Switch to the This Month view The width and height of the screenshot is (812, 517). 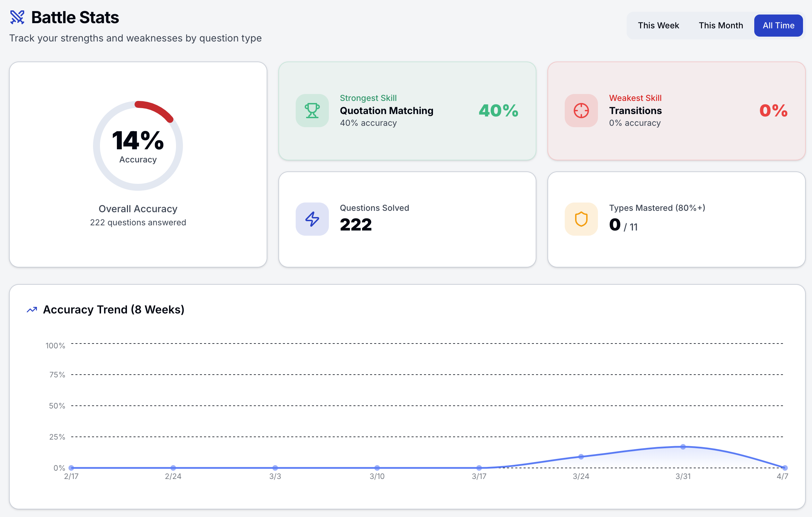click(x=720, y=25)
